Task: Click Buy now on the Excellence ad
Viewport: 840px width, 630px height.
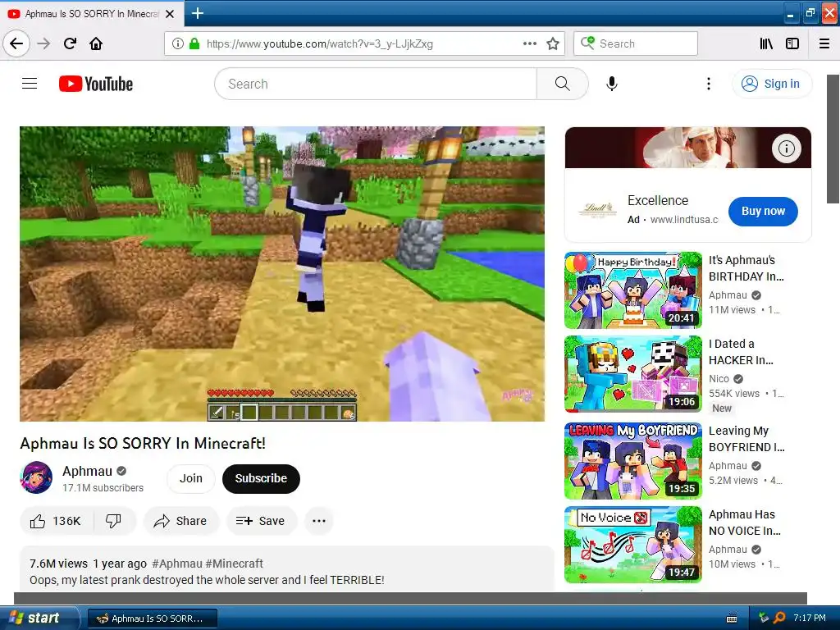Action: coord(763,211)
